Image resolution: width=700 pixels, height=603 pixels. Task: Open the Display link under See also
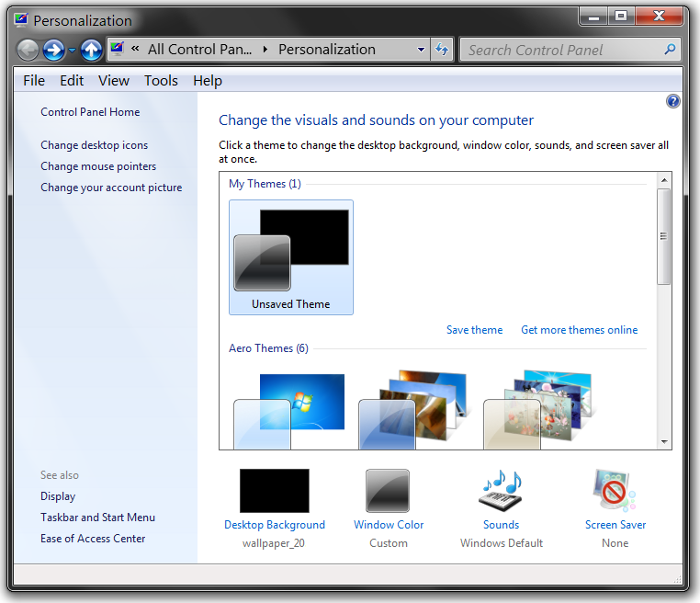58,496
